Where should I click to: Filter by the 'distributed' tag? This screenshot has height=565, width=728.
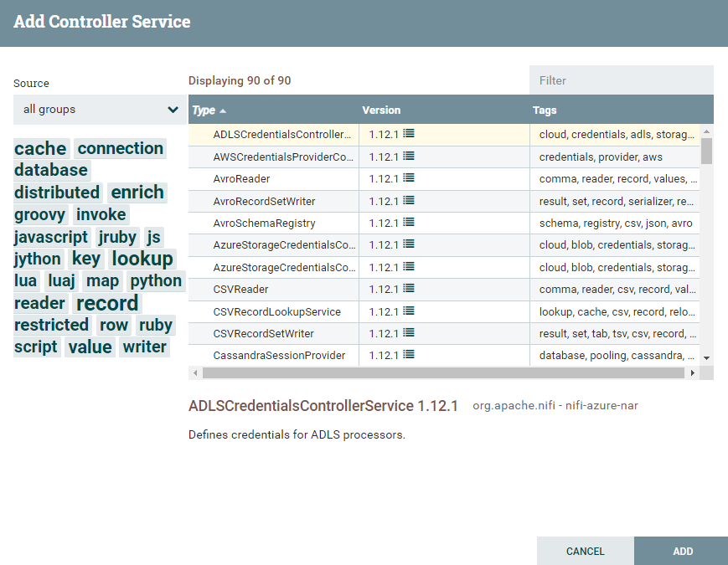pos(57,193)
